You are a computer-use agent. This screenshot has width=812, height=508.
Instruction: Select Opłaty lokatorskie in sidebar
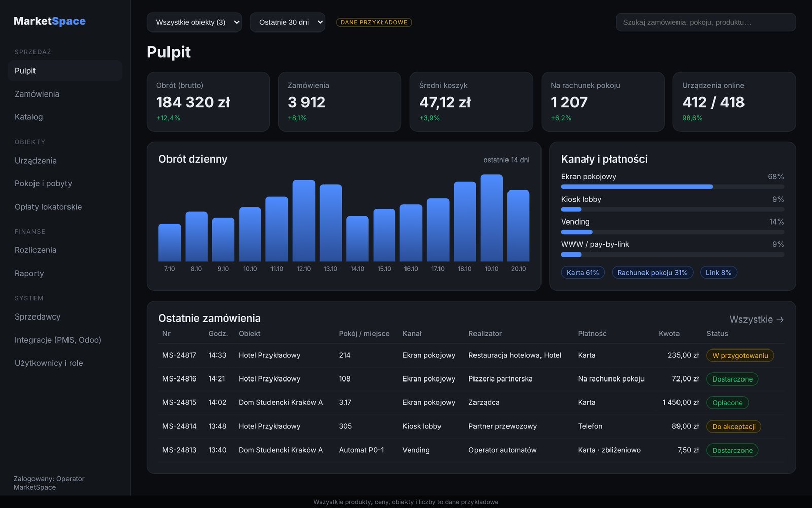[x=65, y=207]
